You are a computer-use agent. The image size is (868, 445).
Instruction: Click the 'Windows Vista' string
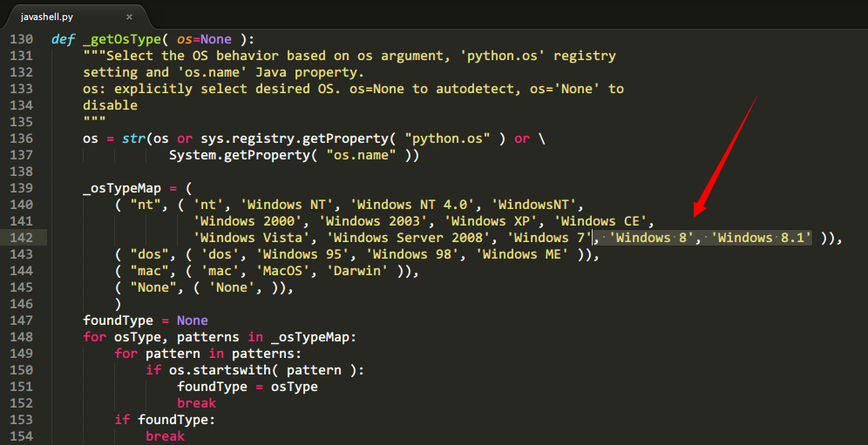click(x=251, y=238)
